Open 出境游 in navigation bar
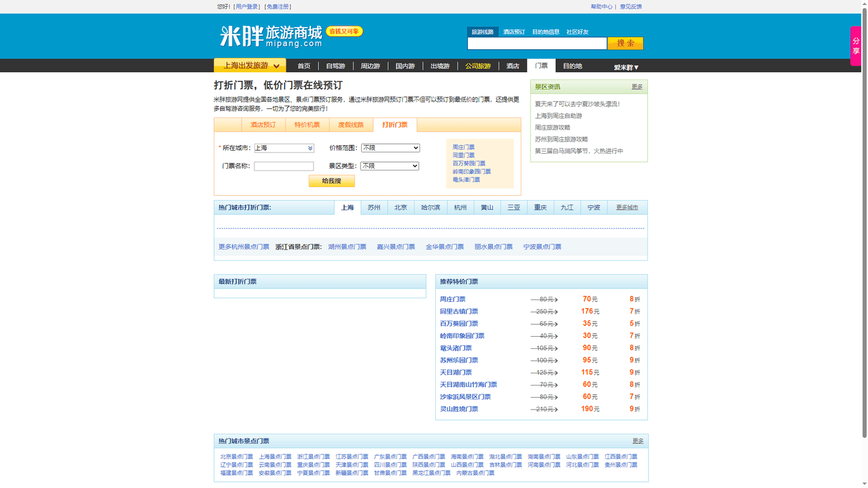 440,66
